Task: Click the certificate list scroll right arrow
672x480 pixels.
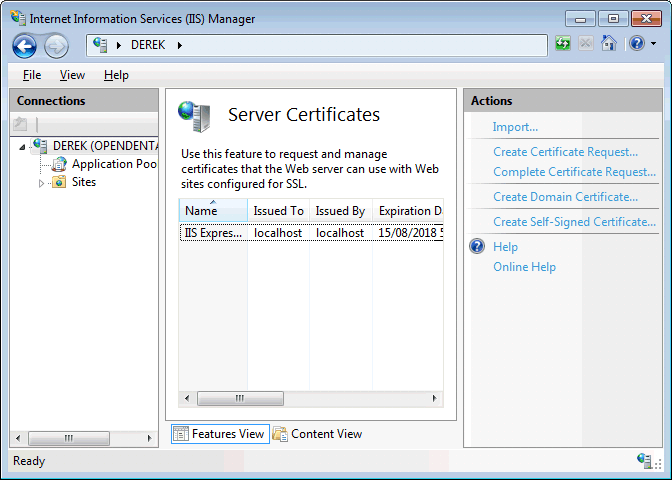Action: [435, 398]
